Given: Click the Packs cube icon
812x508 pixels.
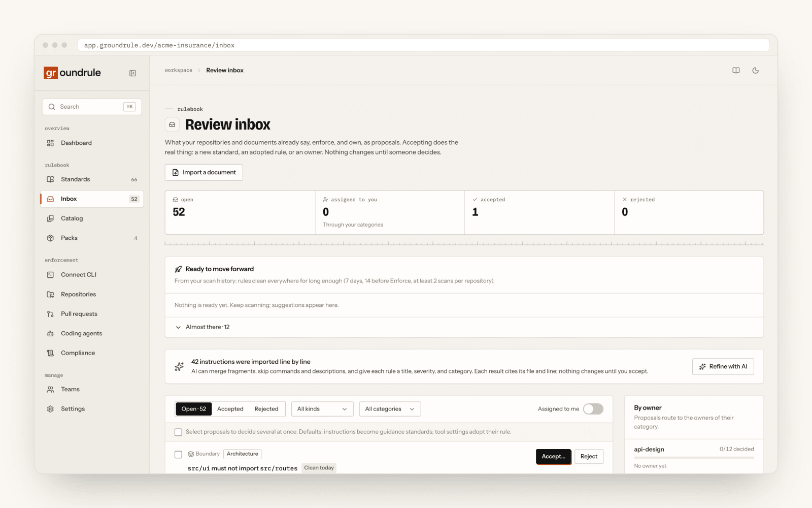Looking at the screenshot, I should [50, 238].
